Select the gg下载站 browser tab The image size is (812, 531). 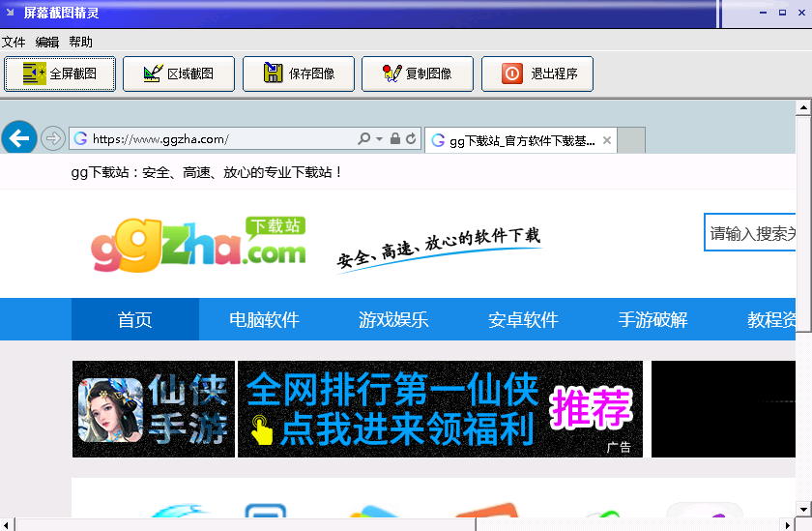point(520,140)
